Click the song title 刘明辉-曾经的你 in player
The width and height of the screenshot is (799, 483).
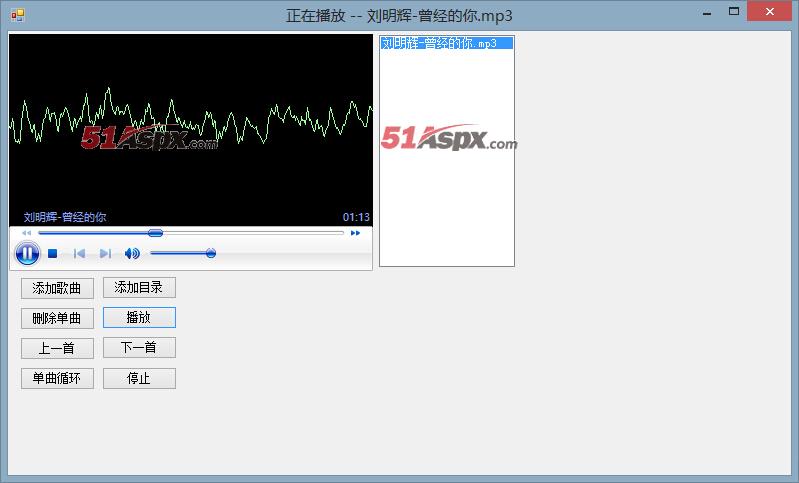coord(65,218)
